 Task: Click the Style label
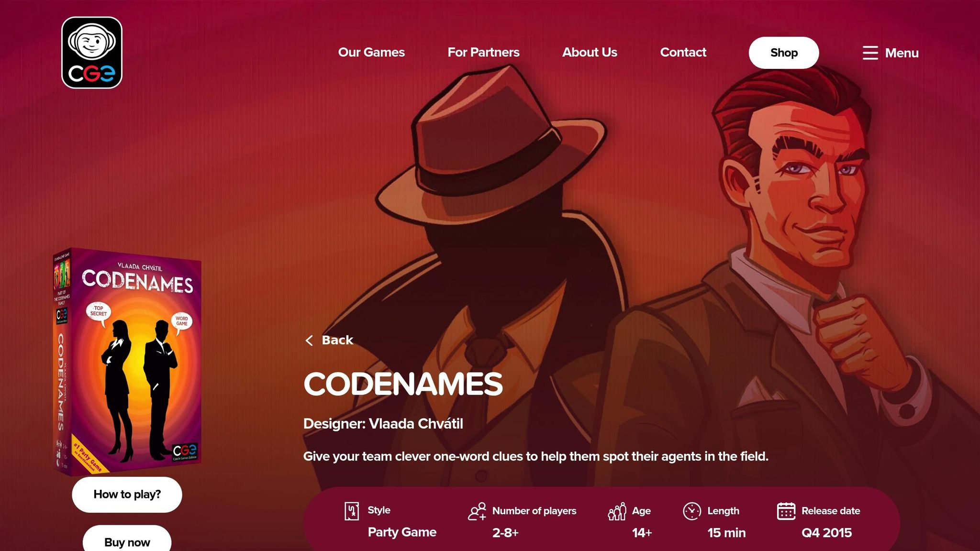coord(379,510)
